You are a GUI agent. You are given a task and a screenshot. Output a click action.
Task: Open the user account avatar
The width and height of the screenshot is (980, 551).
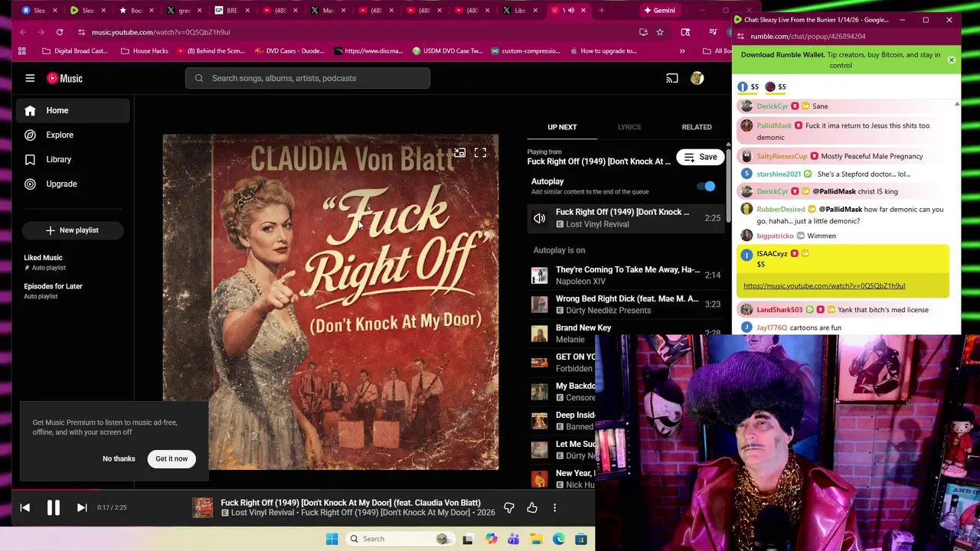(x=697, y=78)
